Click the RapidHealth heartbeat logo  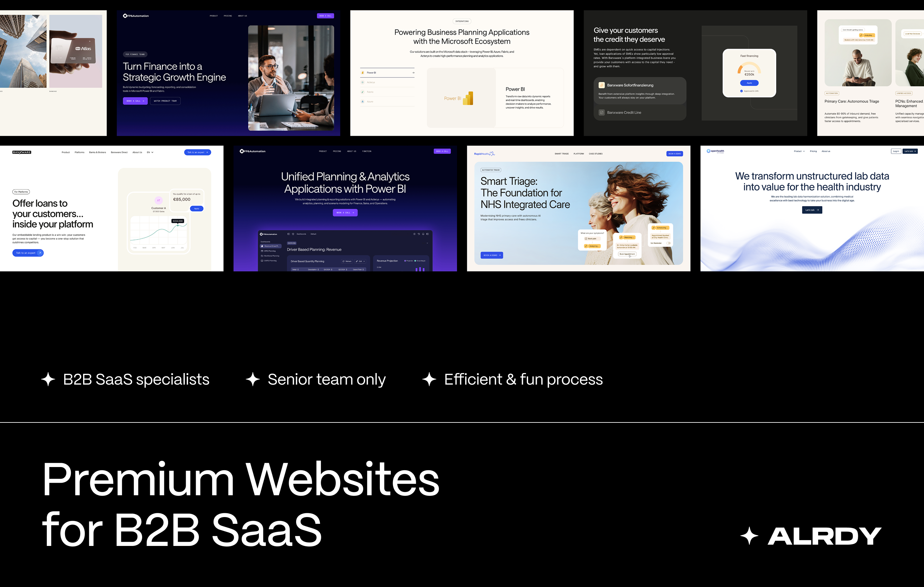tap(484, 154)
